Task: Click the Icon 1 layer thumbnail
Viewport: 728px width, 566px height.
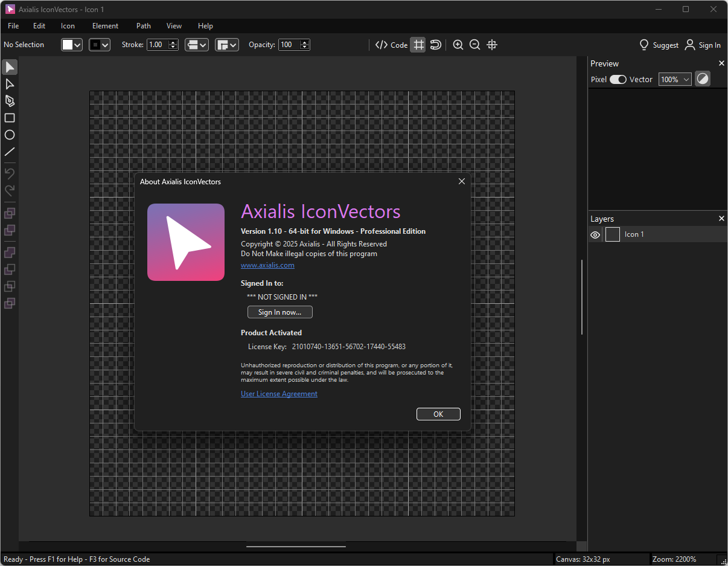Action: point(613,234)
